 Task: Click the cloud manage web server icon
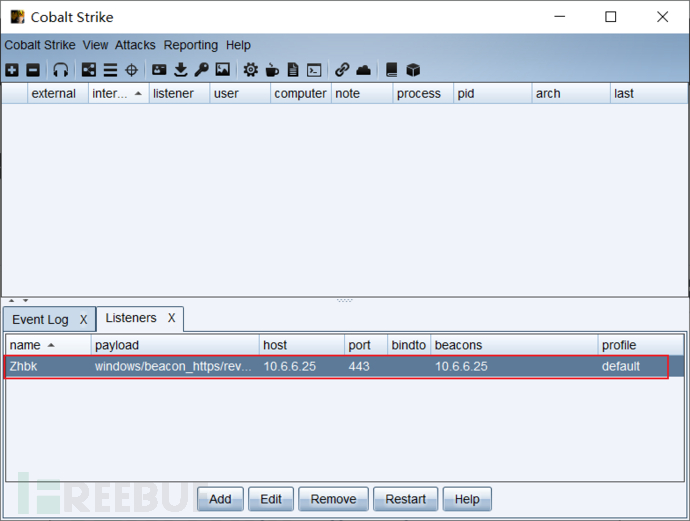click(363, 70)
